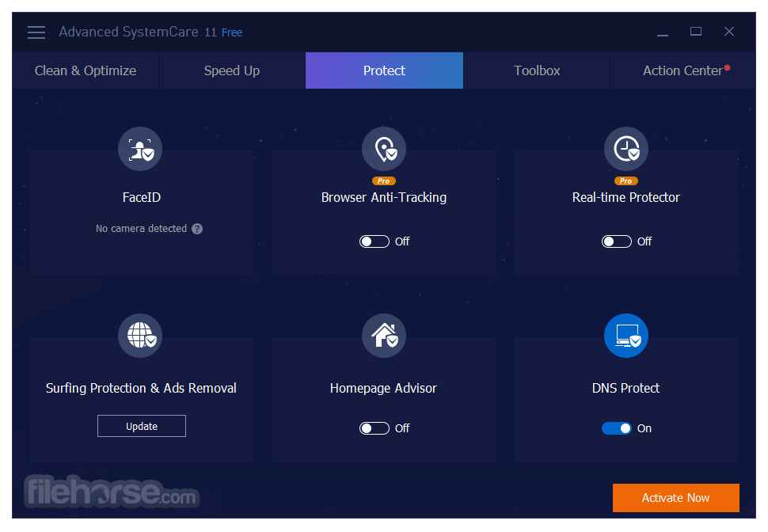This screenshot has height=532, width=768.
Task: Click the No camera detected text
Action: tap(141, 229)
